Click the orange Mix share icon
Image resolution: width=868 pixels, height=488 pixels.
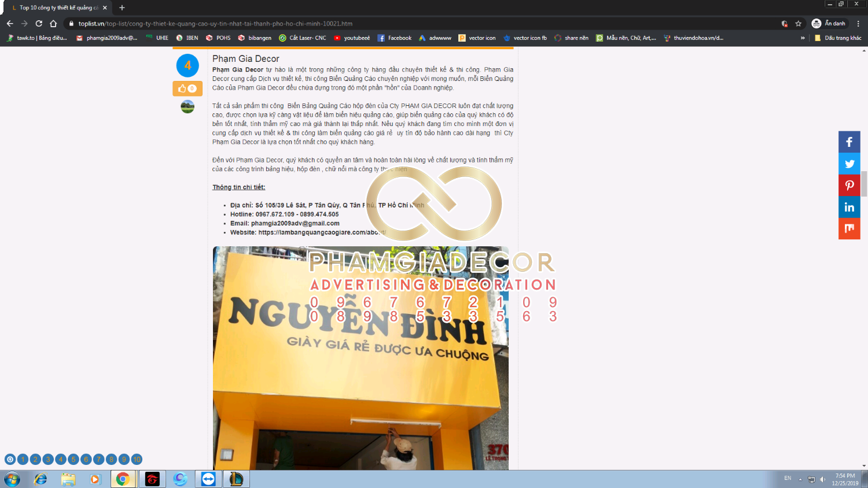point(849,228)
